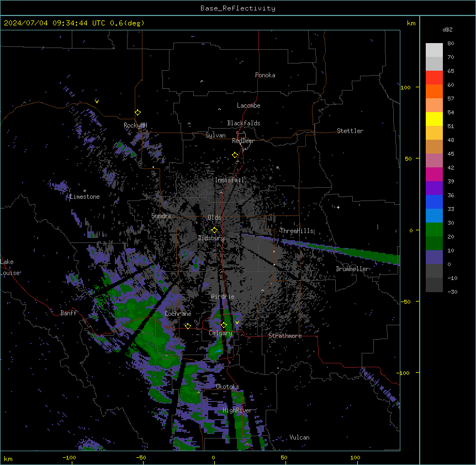Click the dBZ legend heading
This screenshot has width=476, height=465.
click(x=447, y=29)
